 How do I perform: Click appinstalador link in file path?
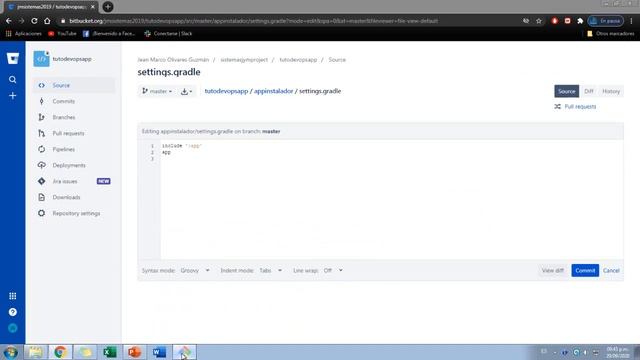pyautogui.click(x=273, y=91)
